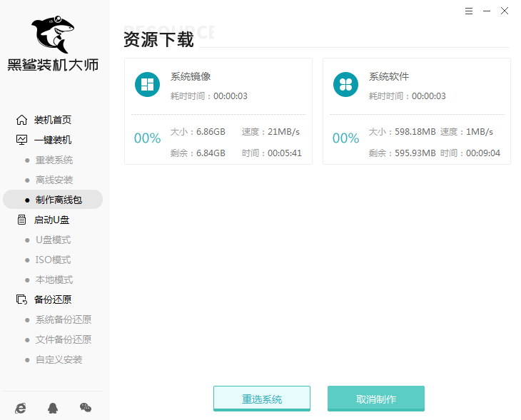Expand the 备份还原 section
Screen dimensions: 521x420
pos(53,299)
